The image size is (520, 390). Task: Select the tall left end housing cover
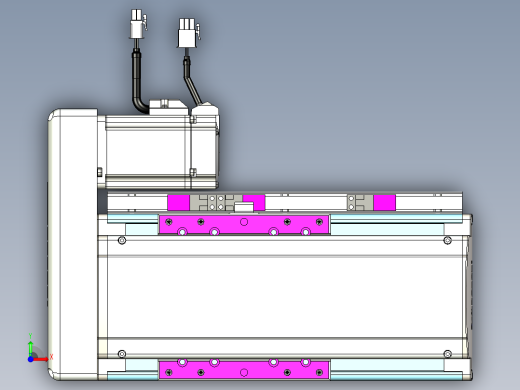click(73, 244)
